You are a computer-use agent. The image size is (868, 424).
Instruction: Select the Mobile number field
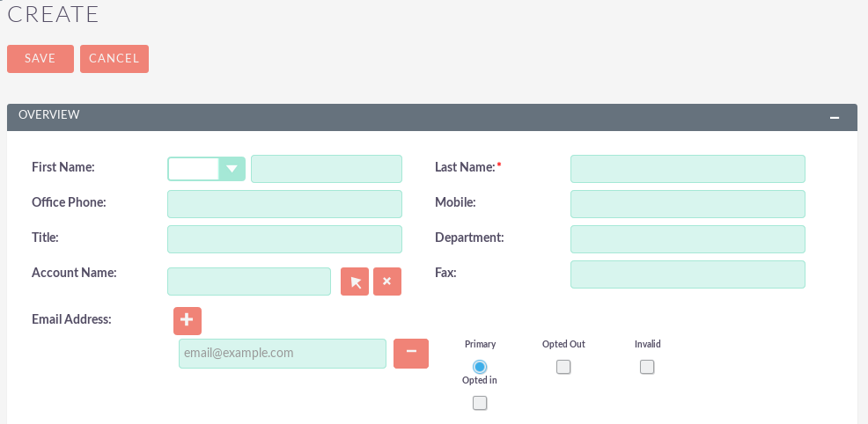pos(688,204)
